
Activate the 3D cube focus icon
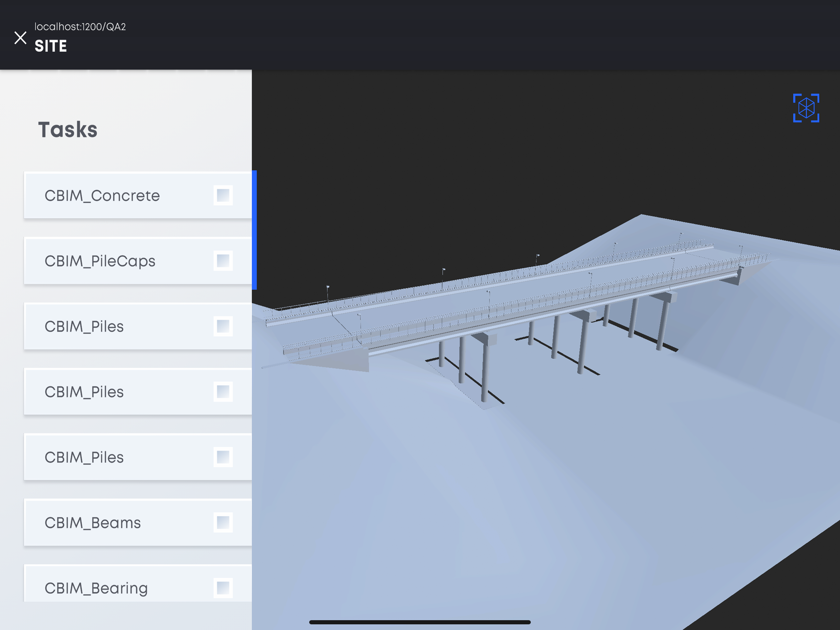(x=806, y=108)
